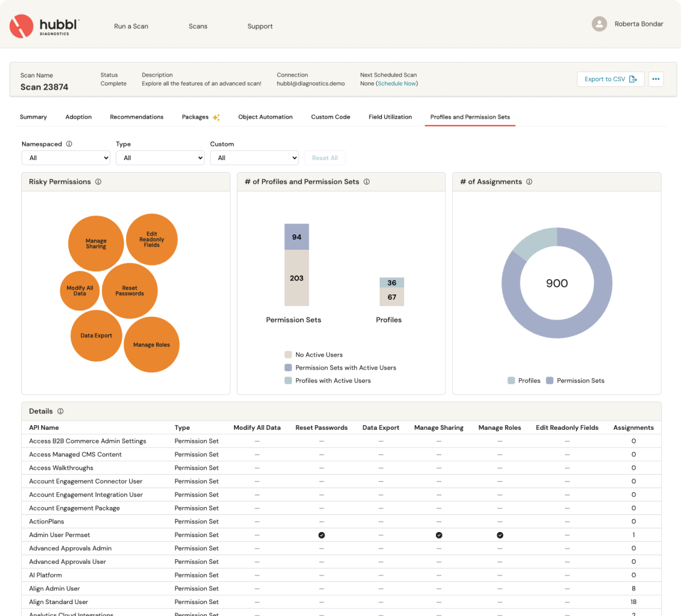Screen dimensions: 681x616
Task: Click Manage Sharing checkmark for Admin User Permset
Action: [x=439, y=535]
